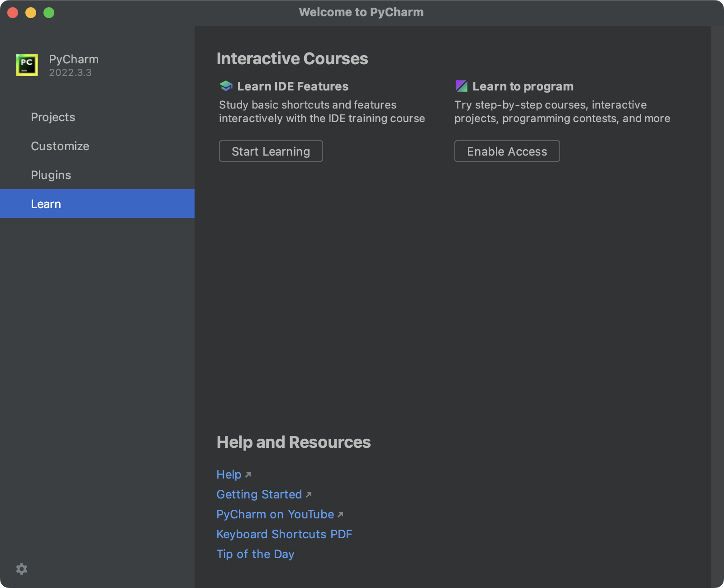Click the Enable Access button

click(507, 151)
